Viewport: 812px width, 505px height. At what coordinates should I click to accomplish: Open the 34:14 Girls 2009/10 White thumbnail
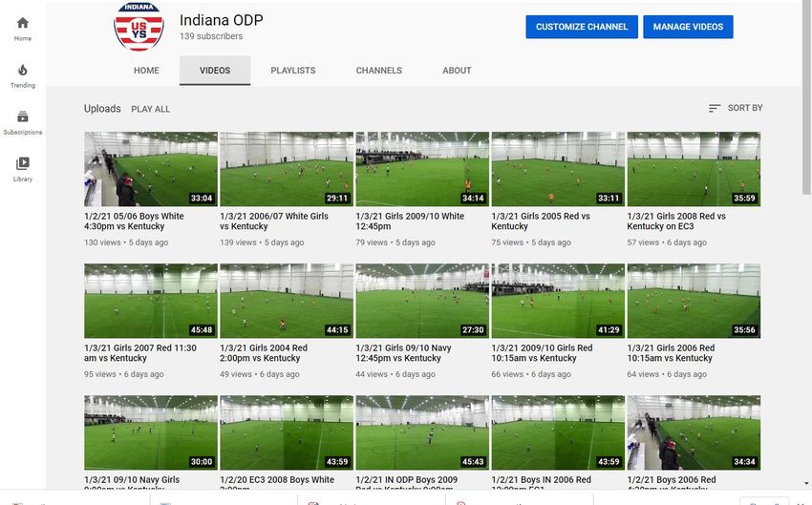[x=422, y=169]
